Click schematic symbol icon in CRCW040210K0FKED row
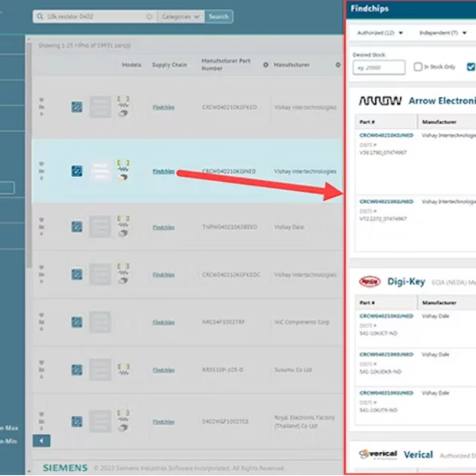 123,105
